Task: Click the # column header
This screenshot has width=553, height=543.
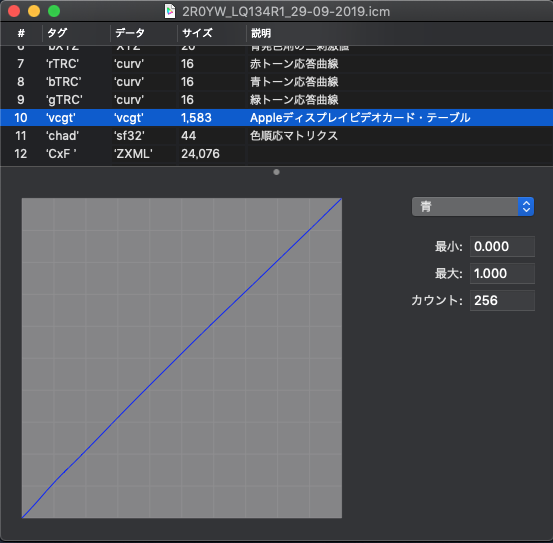Action: click(x=21, y=33)
